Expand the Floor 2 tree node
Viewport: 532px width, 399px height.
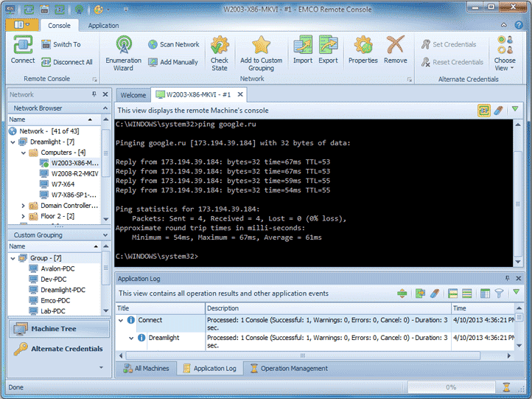[23, 216]
